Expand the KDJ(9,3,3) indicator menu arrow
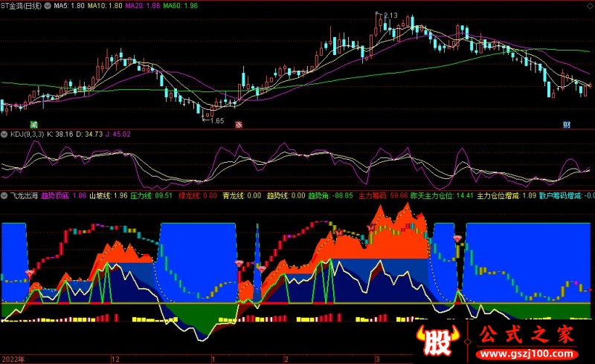 point(4,134)
